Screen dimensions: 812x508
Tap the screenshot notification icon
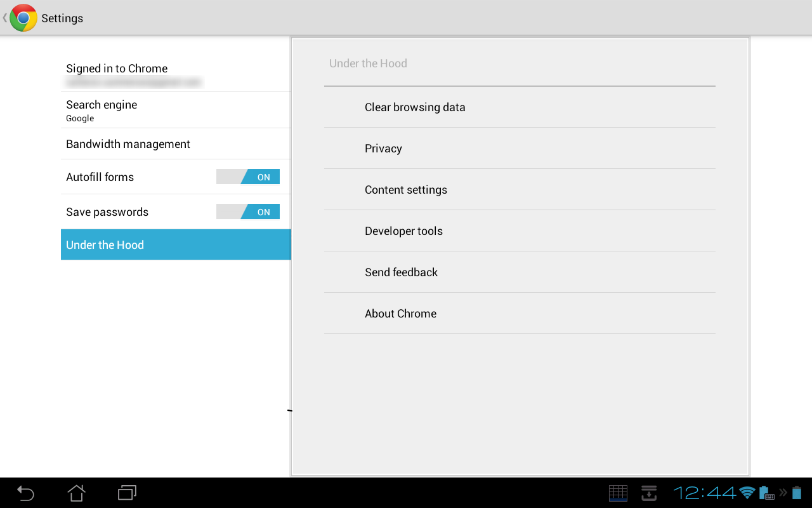coord(648,493)
